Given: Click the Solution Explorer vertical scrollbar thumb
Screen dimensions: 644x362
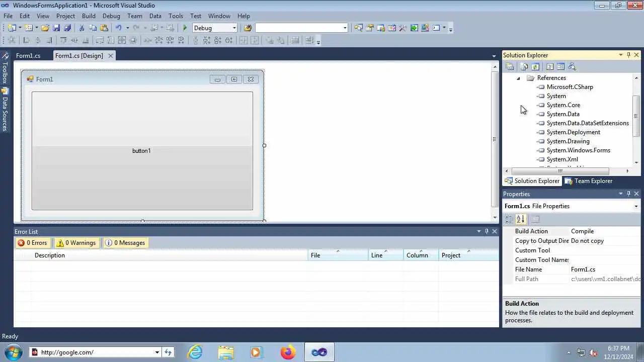Looking at the screenshot, I should 636,116.
